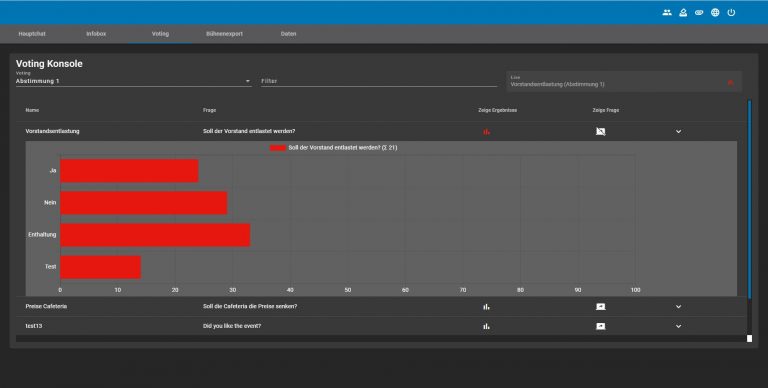Show results chart for test13

486,326
